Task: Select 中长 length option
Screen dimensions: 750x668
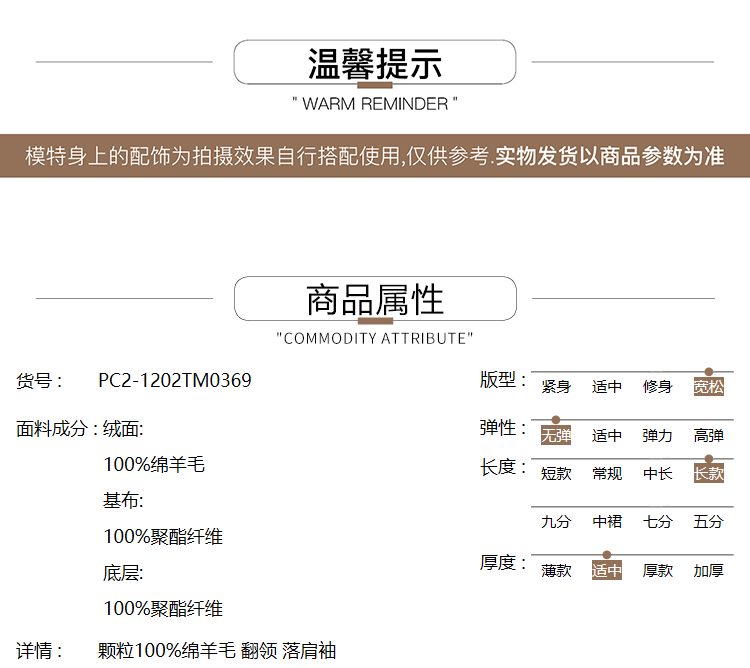Action: coord(657,474)
